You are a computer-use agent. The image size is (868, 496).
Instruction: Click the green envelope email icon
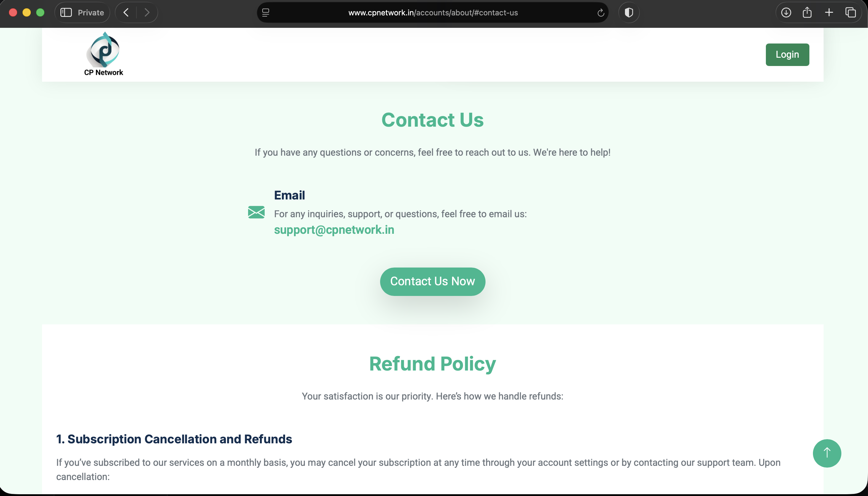pos(256,212)
